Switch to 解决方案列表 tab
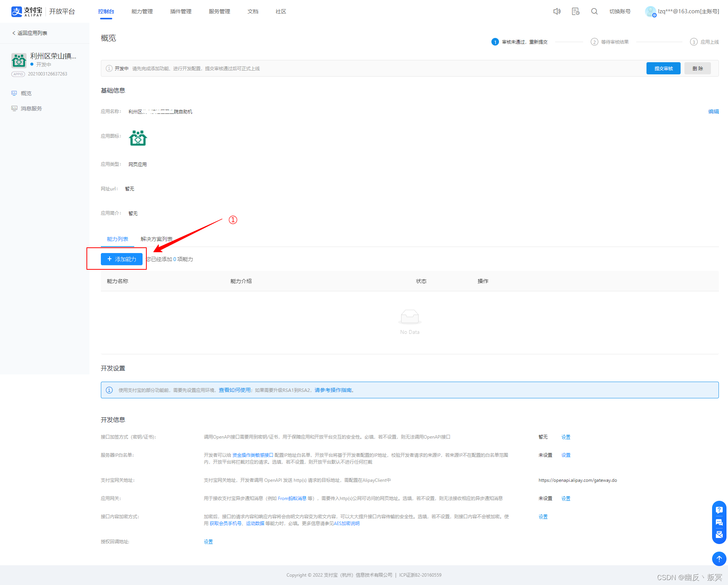Image resolution: width=728 pixels, height=585 pixels. coord(156,239)
